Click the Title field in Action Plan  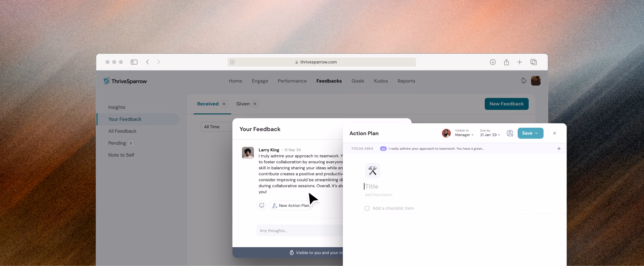[x=372, y=186]
